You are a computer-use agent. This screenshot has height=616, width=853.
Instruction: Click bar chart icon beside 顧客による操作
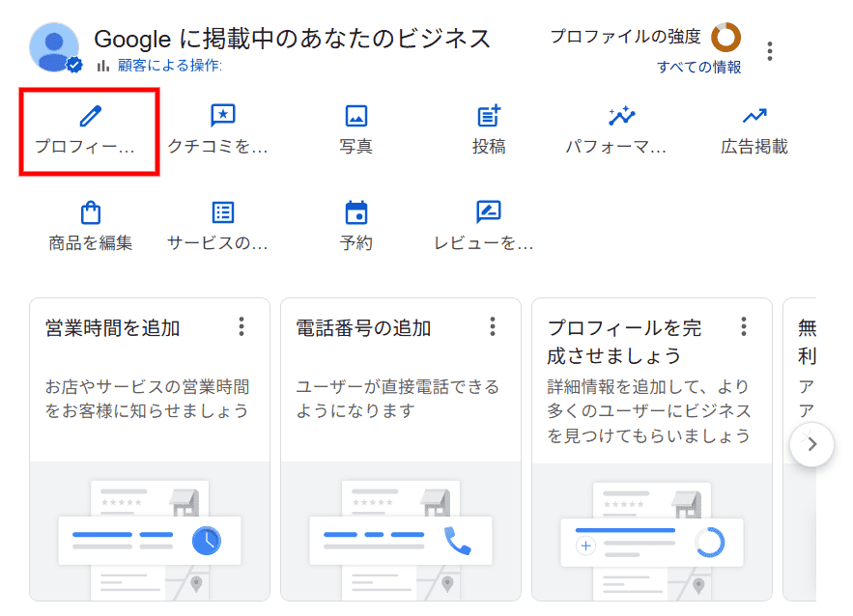(x=103, y=66)
